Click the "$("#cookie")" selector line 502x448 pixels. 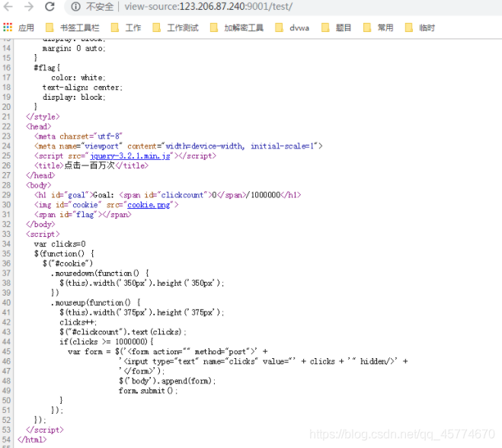[x=68, y=264]
